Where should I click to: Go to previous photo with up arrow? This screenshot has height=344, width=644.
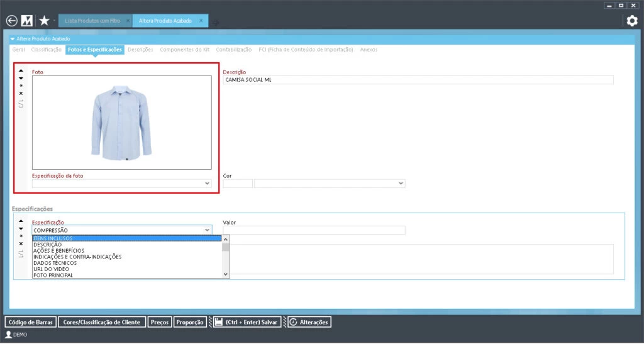click(21, 71)
